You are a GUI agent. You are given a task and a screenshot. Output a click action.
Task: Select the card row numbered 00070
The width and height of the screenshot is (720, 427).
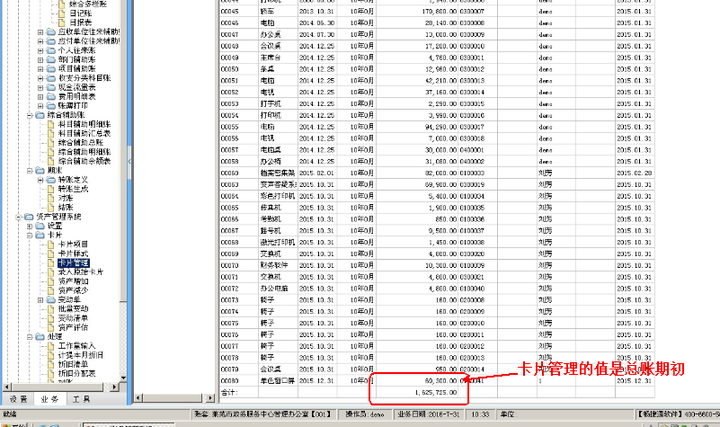pos(437,265)
